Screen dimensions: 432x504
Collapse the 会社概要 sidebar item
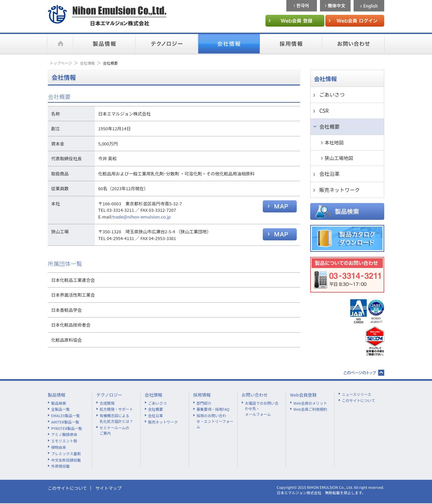347,127
